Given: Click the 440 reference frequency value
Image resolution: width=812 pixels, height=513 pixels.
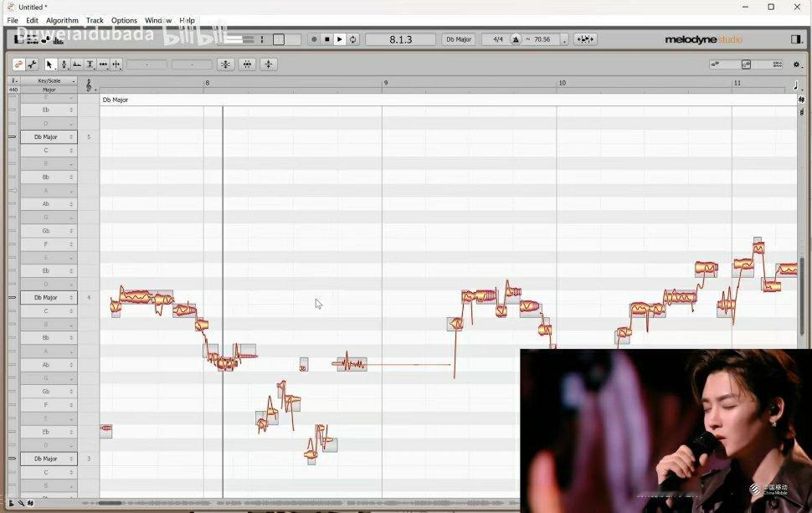Looking at the screenshot, I should [x=13, y=90].
